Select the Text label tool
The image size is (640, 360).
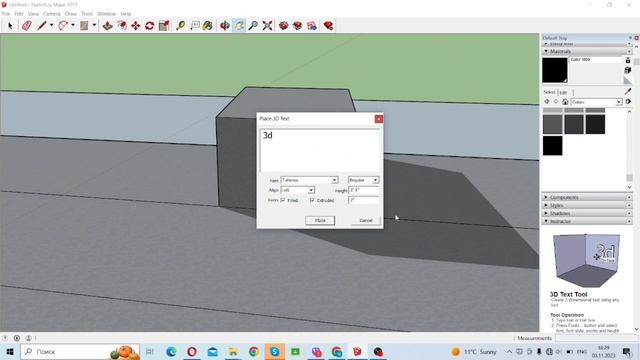pos(195,26)
